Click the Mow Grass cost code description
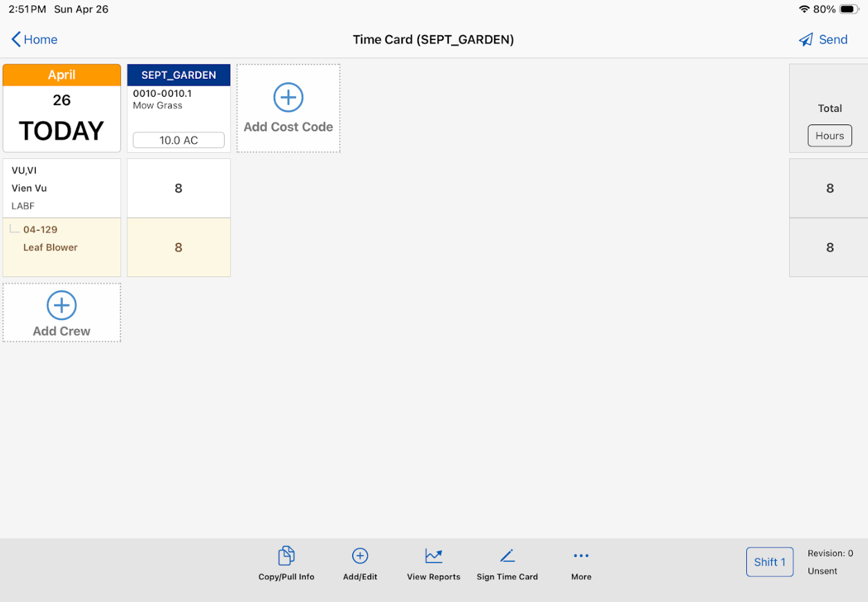This screenshot has height=602, width=868. (x=158, y=106)
